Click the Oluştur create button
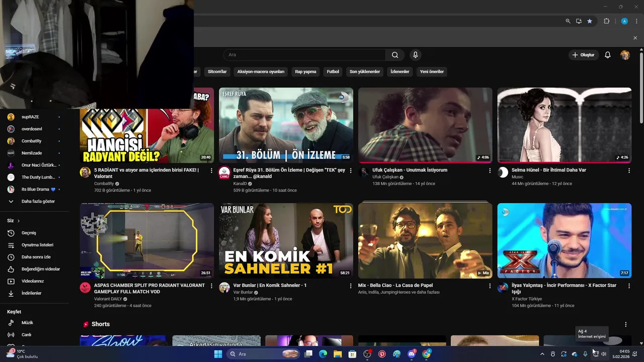 (x=583, y=55)
